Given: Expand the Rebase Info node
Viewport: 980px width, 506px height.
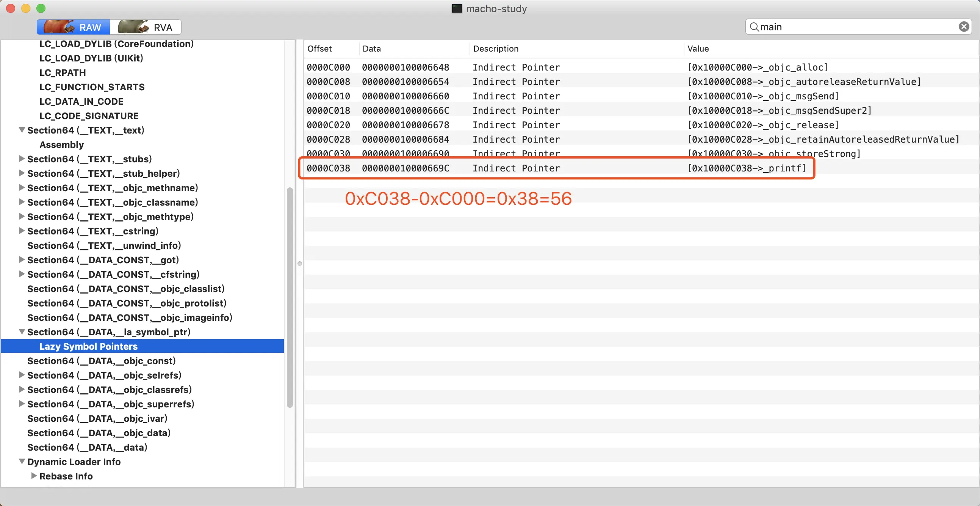Looking at the screenshot, I should pyautogui.click(x=34, y=476).
